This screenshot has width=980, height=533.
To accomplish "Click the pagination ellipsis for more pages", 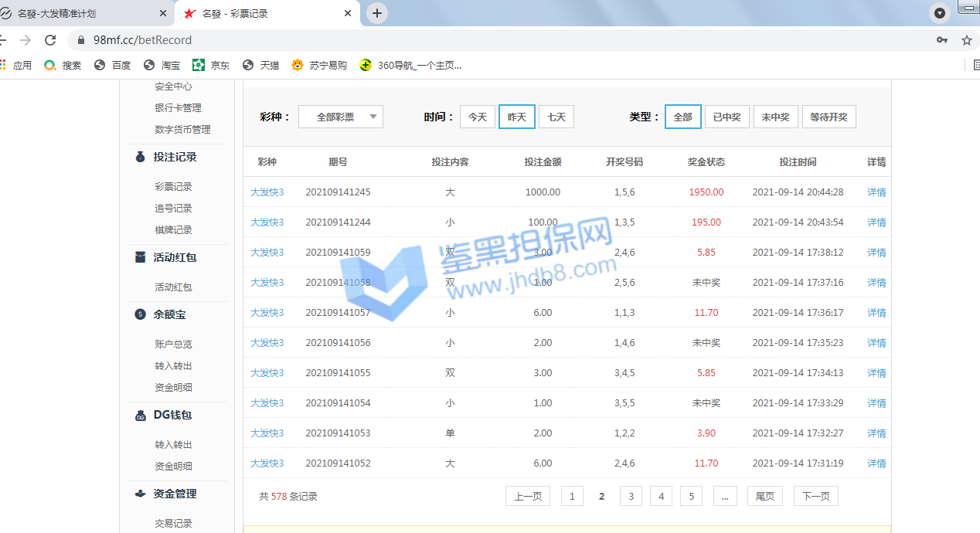I will coord(724,497).
